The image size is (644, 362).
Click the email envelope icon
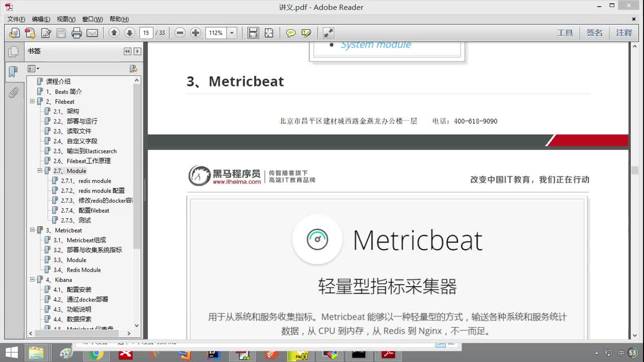tap(92, 33)
